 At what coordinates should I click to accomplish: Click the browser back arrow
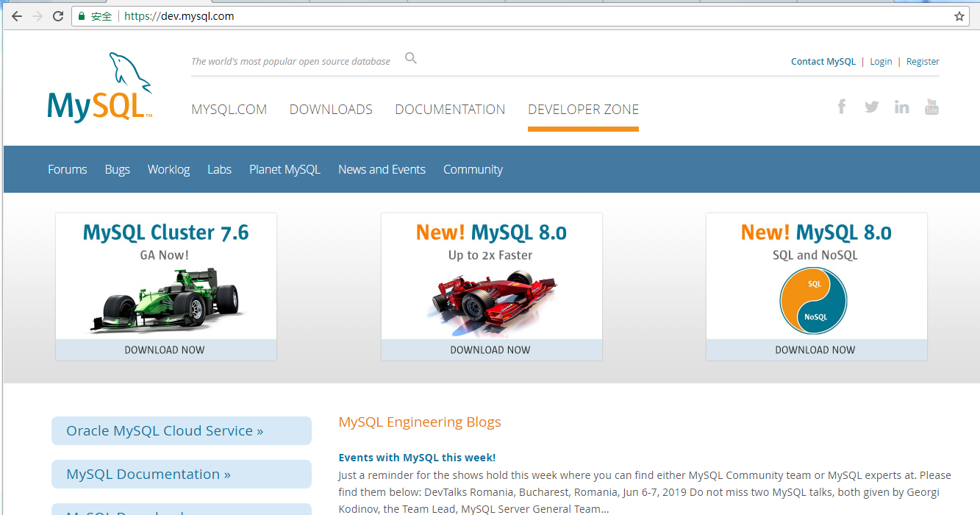coord(17,16)
